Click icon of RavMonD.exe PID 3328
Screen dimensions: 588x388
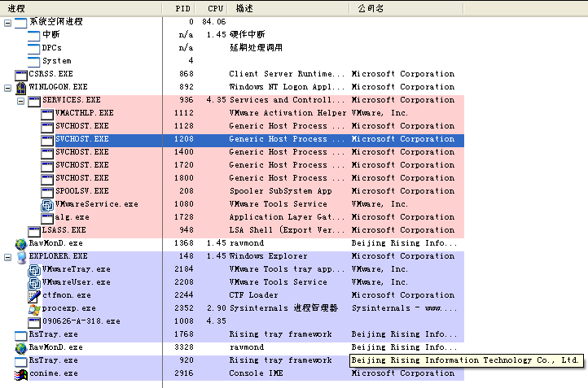[21, 348]
